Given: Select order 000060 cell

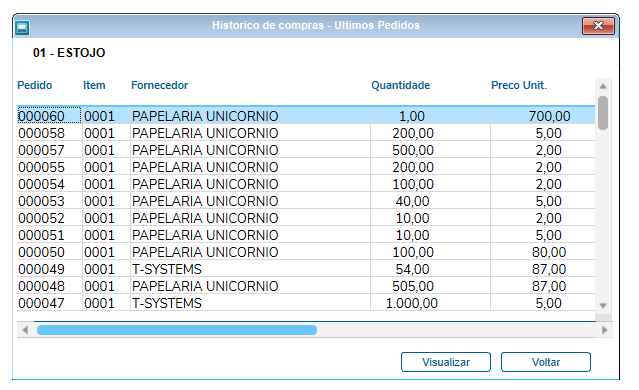Looking at the screenshot, I should (x=49, y=116).
